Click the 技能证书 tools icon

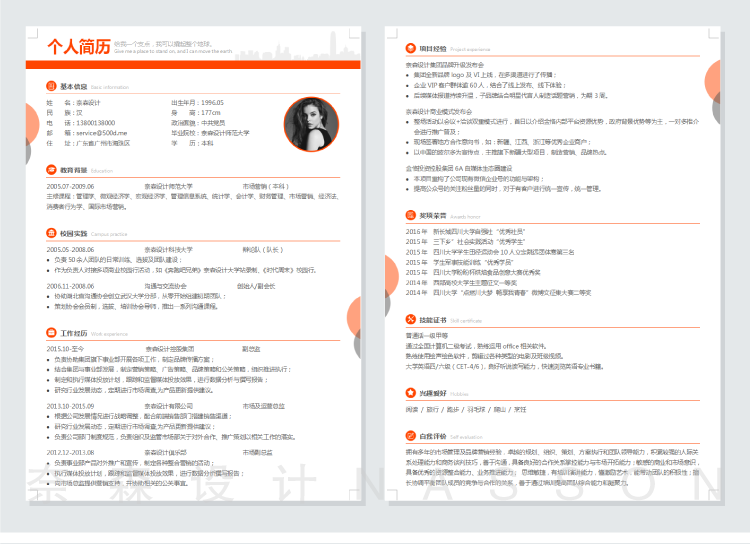(x=411, y=319)
